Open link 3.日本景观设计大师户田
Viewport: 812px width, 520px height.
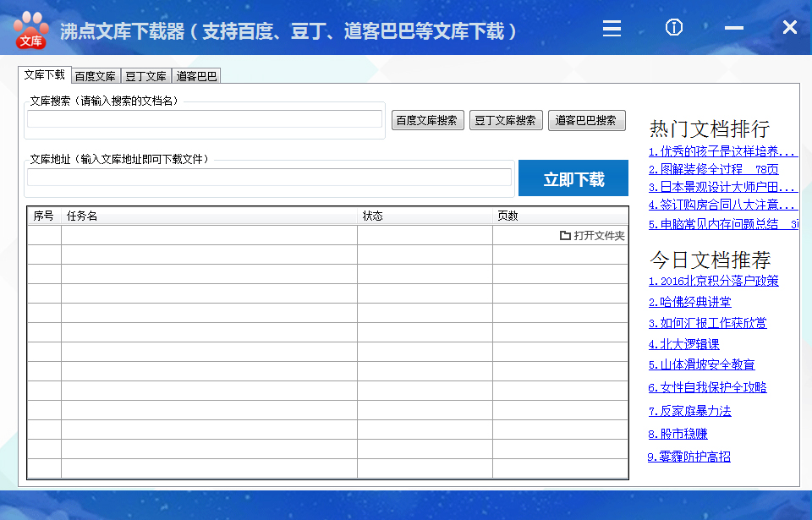721,187
